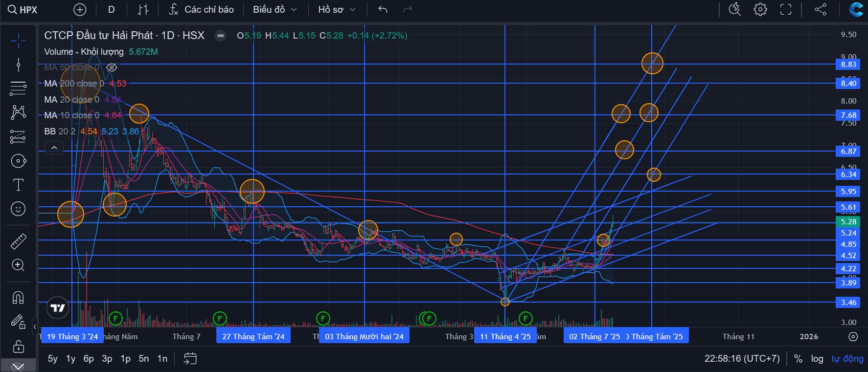Click the add symbol plus icon
Screen dimensions: 868x372
click(x=80, y=10)
